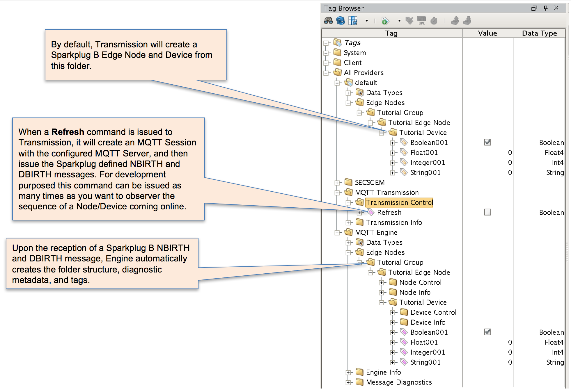Select Tutorial Edge Node under default provider
The image size is (571, 392).
point(419,123)
